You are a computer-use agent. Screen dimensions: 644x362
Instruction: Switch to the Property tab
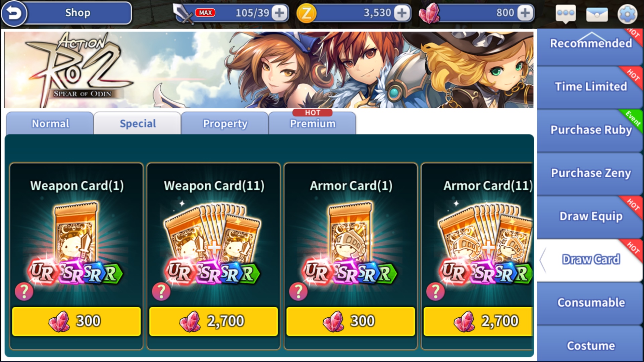[225, 123]
